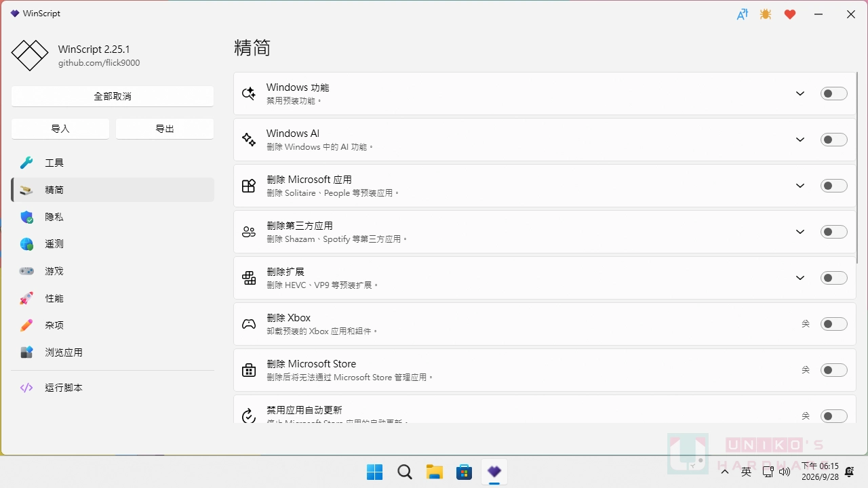Enable the Windows 功能 toggle
This screenshot has width=868, height=488.
[833, 94]
